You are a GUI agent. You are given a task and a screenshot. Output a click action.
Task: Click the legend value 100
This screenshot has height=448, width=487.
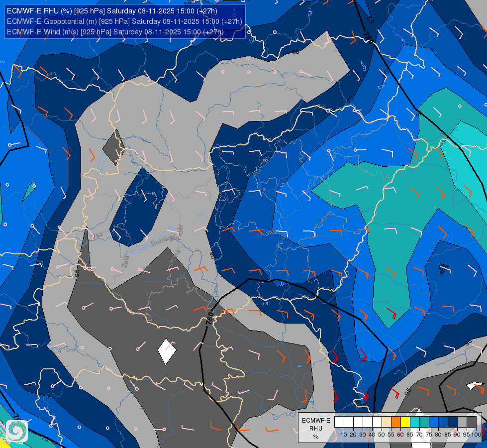477,435
